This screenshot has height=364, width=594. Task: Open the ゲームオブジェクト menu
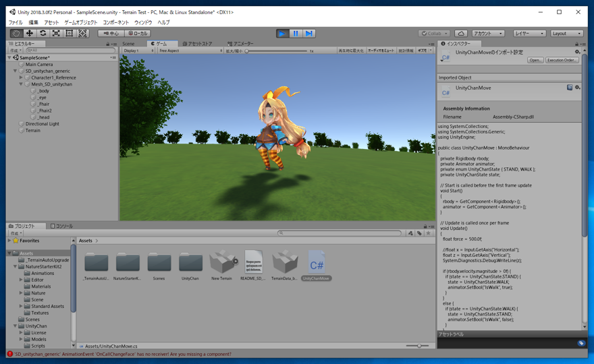coord(81,22)
